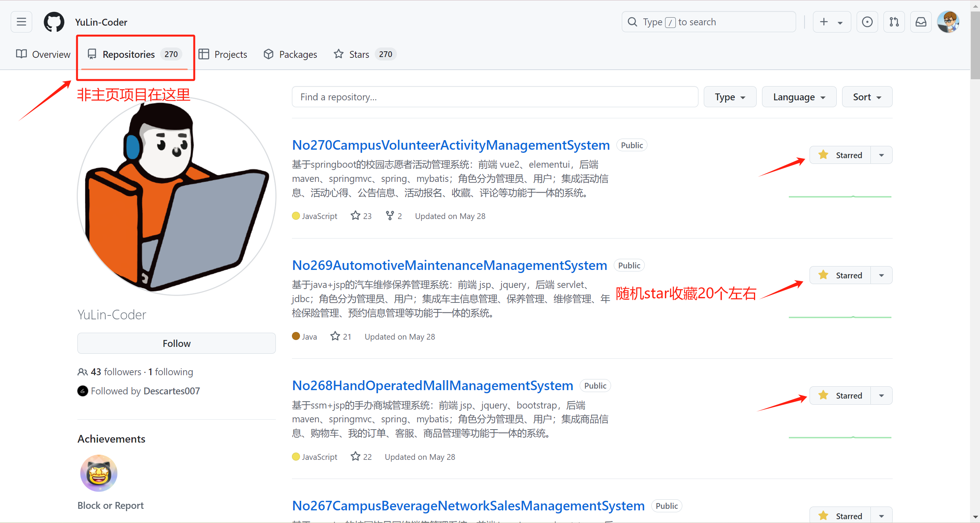View stargazers count 22 of No268

361,457
